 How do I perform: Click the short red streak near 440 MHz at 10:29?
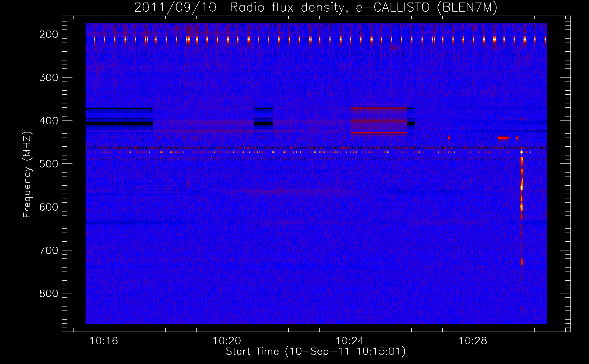tap(503, 138)
